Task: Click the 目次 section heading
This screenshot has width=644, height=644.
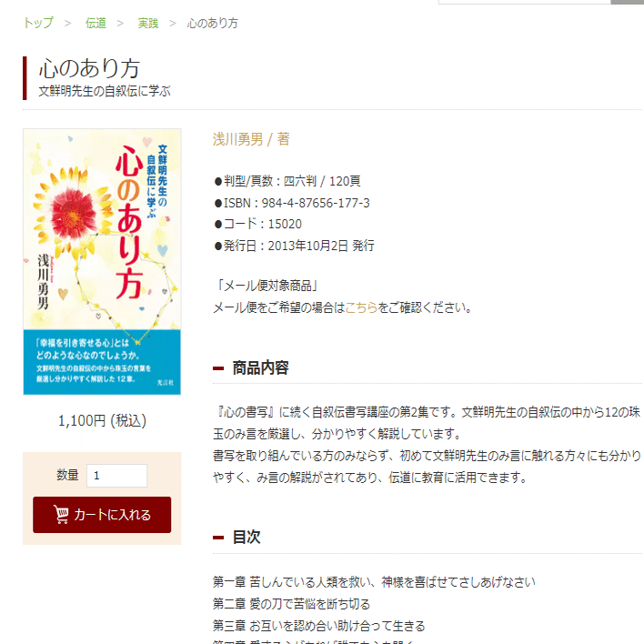Action: coord(247,537)
